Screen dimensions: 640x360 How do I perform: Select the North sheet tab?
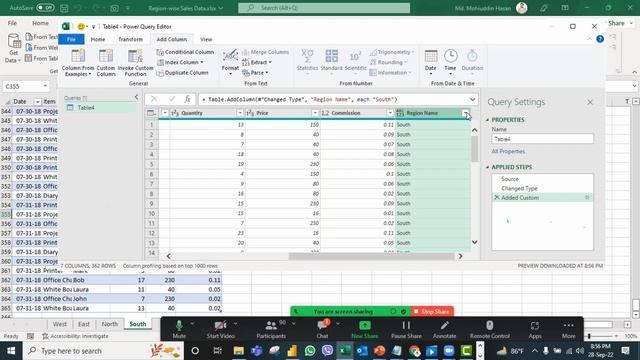point(109,324)
